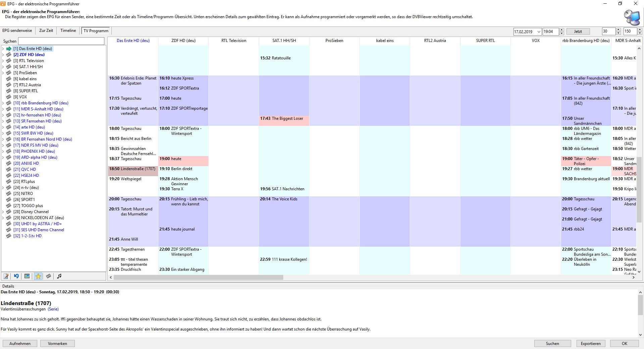Click the ZDF HD (deu) column header
The width and height of the screenshot is (644, 349).
pyautogui.click(x=183, y=41)
